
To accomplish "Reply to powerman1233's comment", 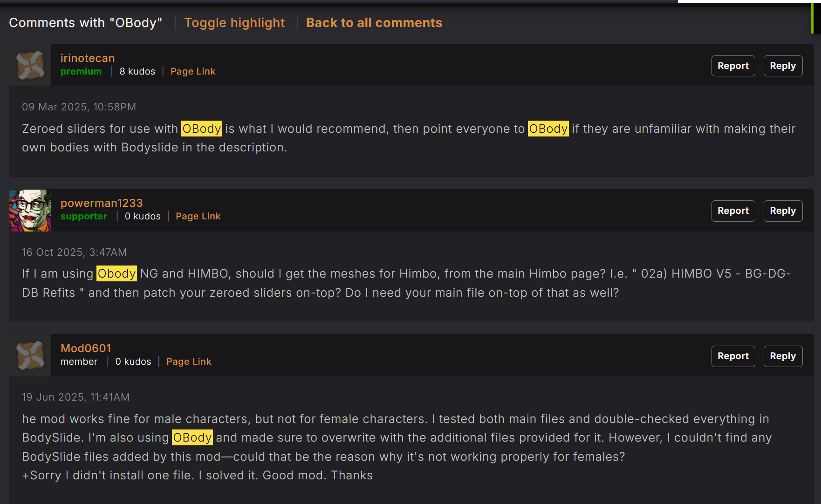I will pyautogui.click(x=783, y=211).
